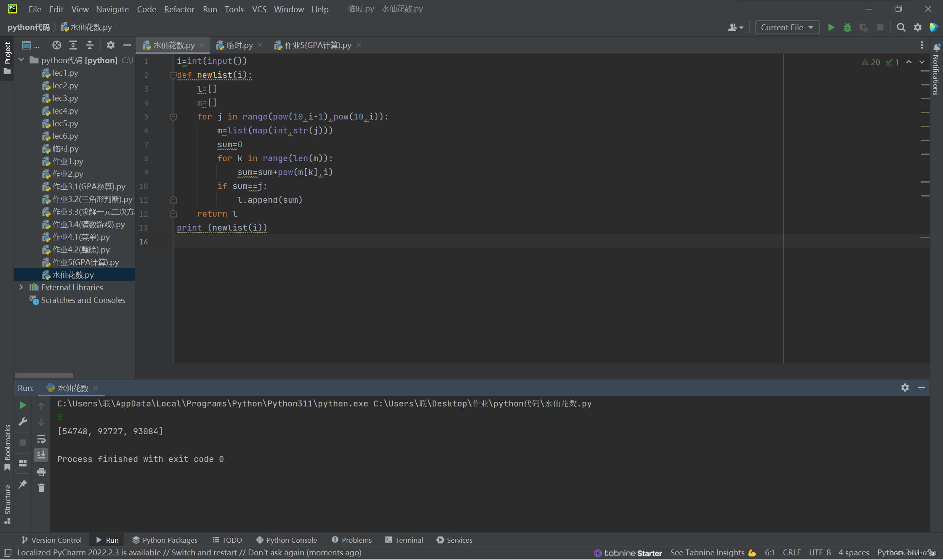Viewport: 943px width, 560px height.
Task: Rerun program in Run panel
Action: (23, 405)
